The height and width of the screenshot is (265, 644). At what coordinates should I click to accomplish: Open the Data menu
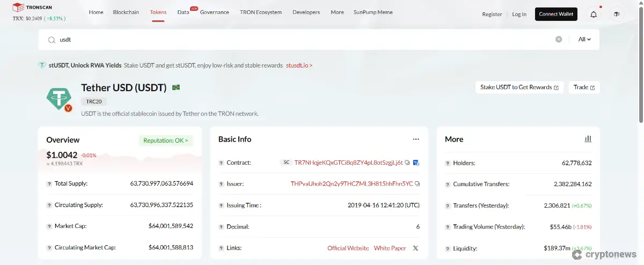(x=184, y=12)
